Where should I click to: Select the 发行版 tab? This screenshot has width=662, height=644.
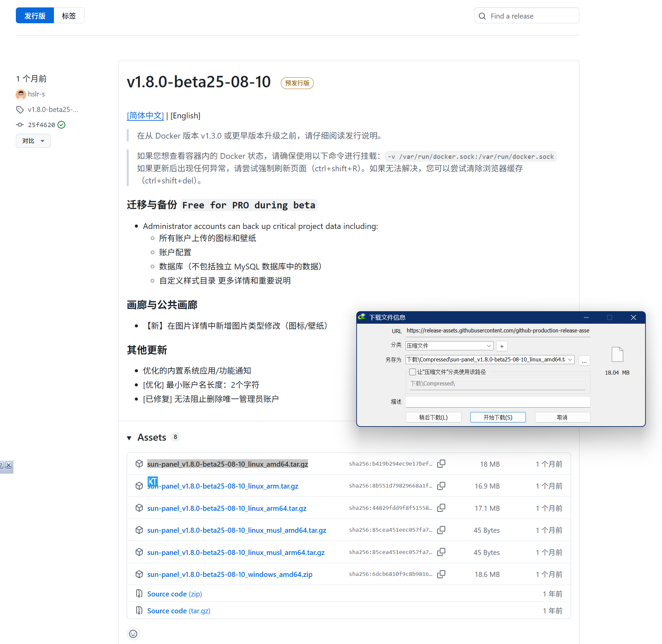(35, 16)
